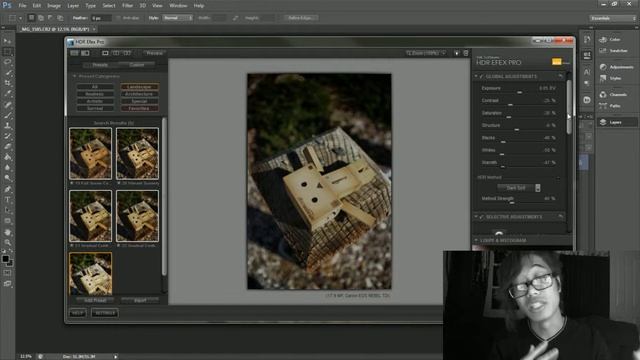Open the Essentials workspace dropdown

coord(613,18)
